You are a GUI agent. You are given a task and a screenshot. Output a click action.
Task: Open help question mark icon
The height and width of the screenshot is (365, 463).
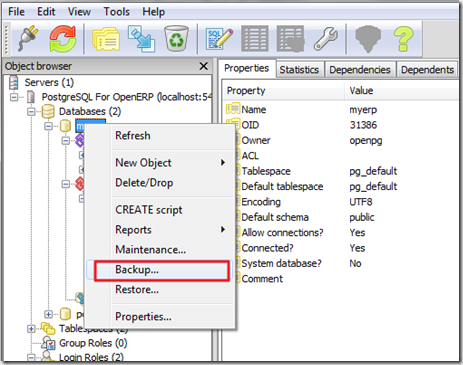pos(403,39)
